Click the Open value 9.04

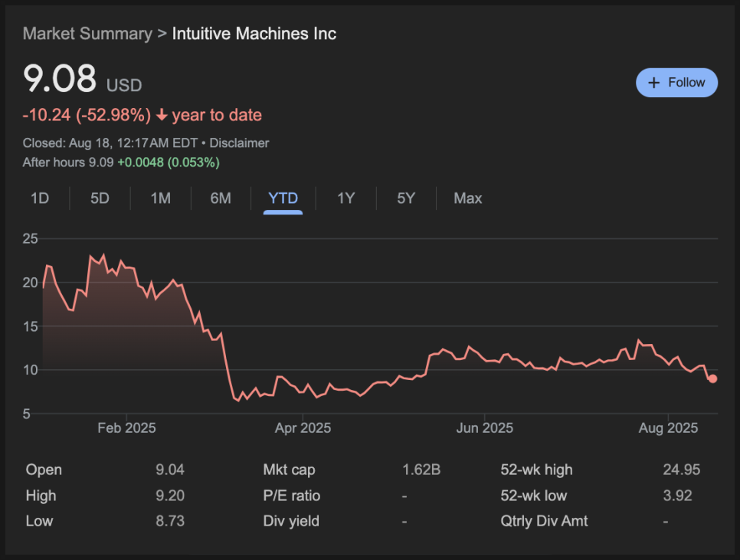pyautogui.click(x=170, y=470)
